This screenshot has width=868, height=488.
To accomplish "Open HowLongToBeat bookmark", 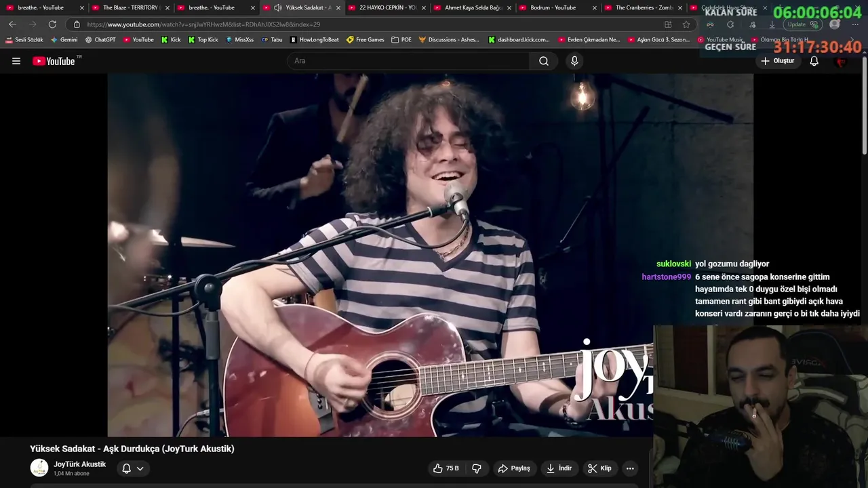I will tap(315, 40).
